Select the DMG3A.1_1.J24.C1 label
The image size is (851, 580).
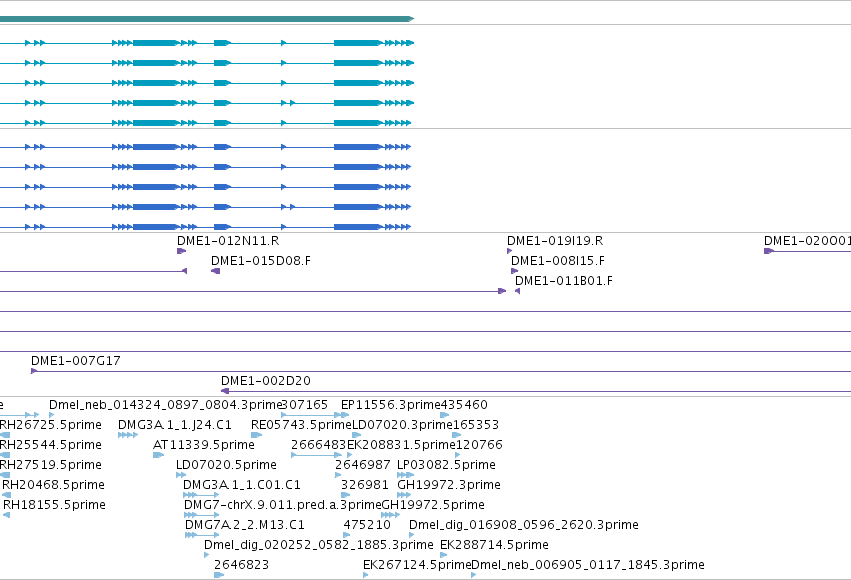tap(175, 425)
